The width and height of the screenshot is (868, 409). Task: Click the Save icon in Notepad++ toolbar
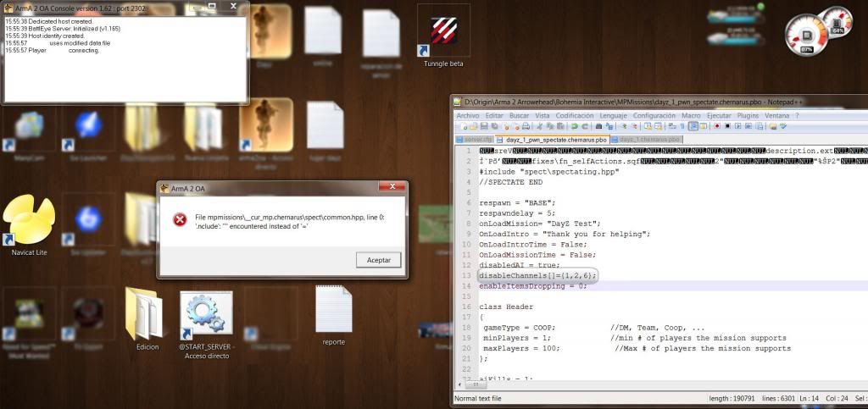[484, 126]
